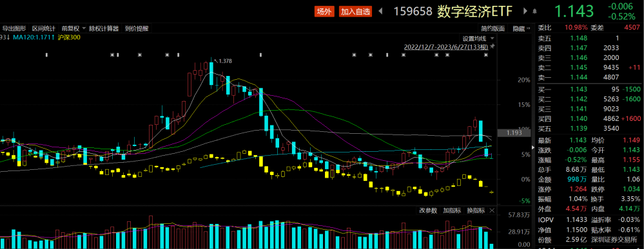Expand the 前复权 adjustment dropdown
Image resolution: width=644 pixels, height=249 pixels.
pyautogui.click(x=84, y=29)
